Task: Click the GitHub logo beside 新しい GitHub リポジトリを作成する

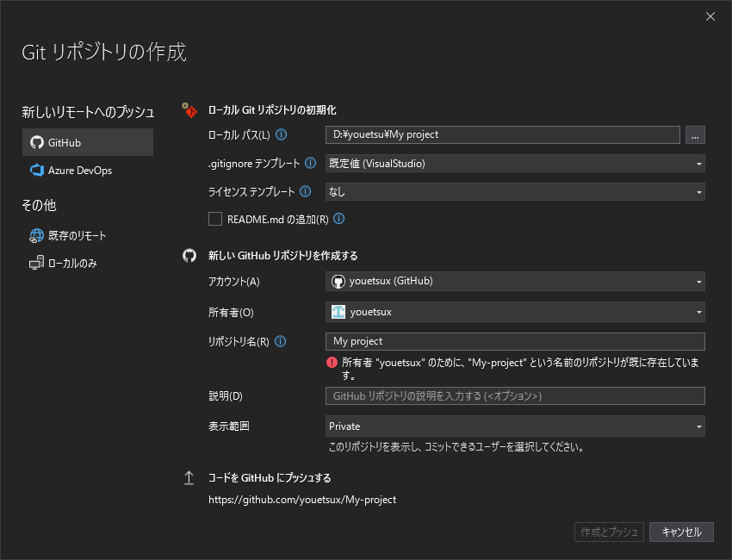Action: click(189, 256)
